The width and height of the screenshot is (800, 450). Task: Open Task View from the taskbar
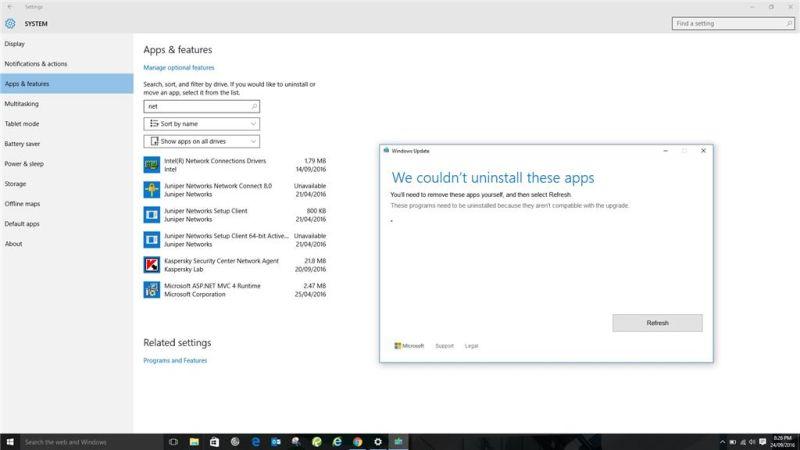(x=173, y=442)
